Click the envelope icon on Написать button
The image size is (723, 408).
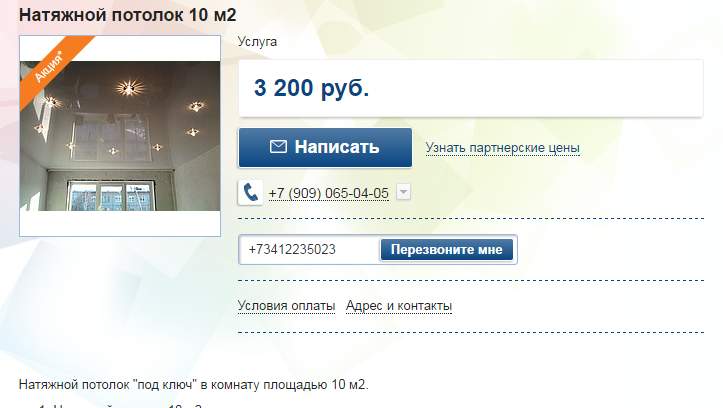[x=278, y=147]
